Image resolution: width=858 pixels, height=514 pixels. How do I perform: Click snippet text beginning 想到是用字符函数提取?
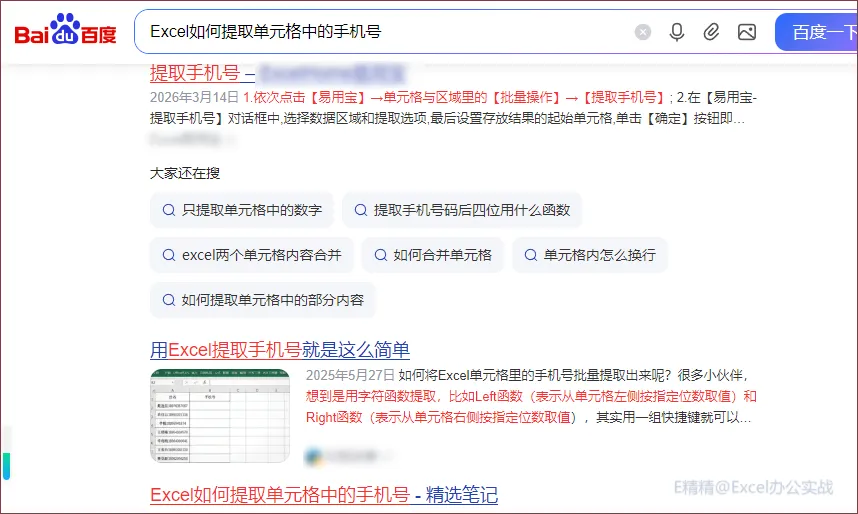point(531,396)
